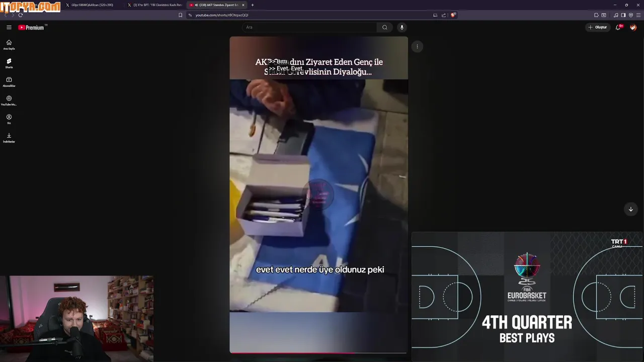Start voice search with microphone icon

tap(401, 27)
